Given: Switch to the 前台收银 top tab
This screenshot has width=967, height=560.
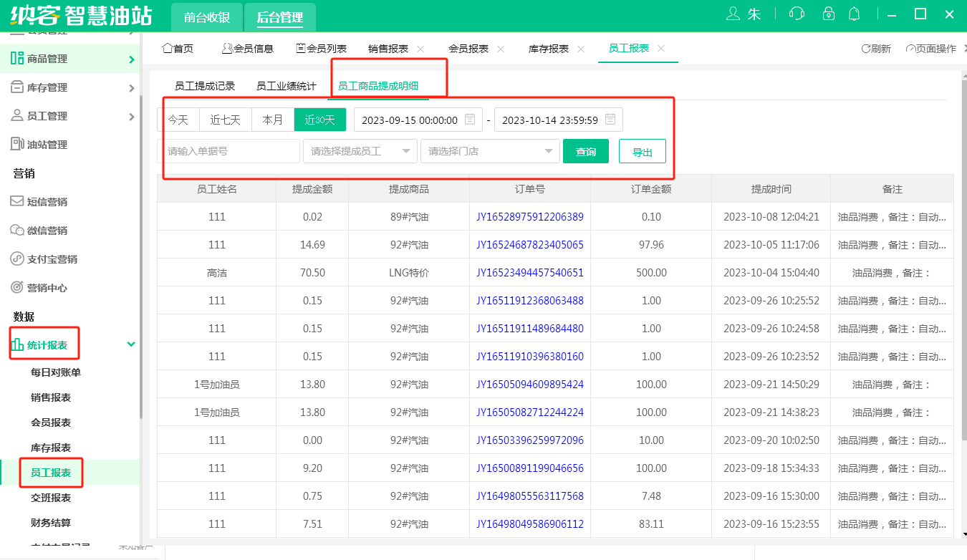Looking at the screenshot, I should click(207, 18).
